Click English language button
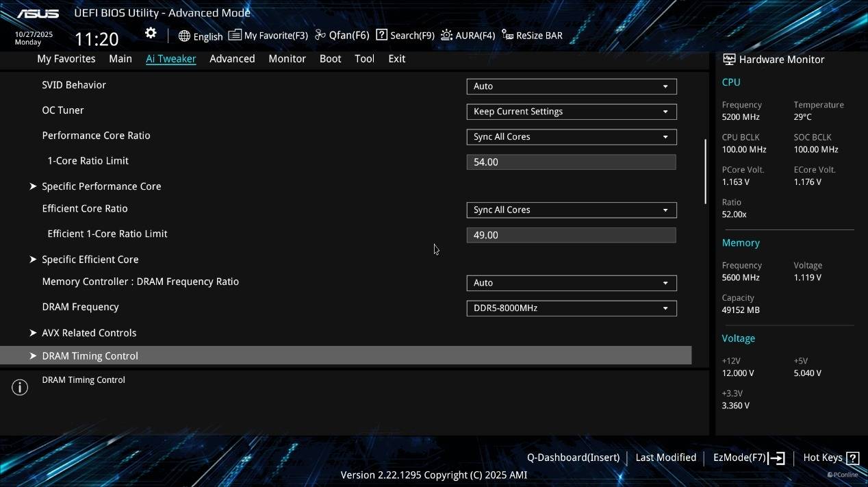 [208, 36]
